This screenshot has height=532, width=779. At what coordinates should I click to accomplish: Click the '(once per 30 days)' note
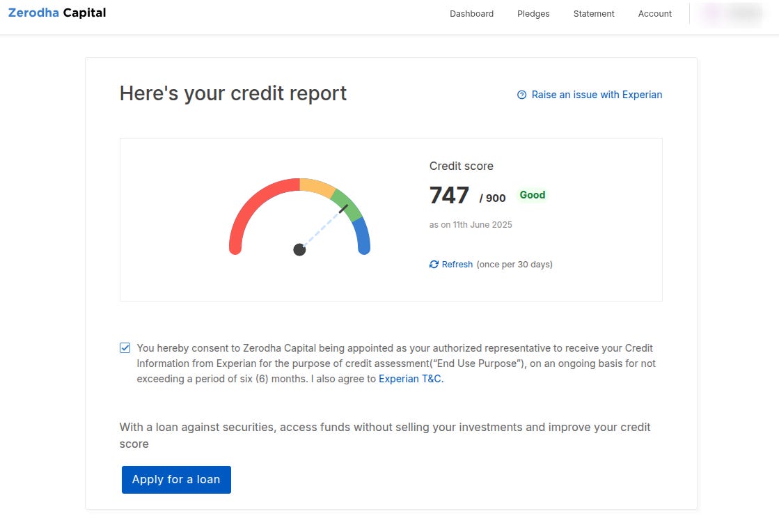coord(514,265)
